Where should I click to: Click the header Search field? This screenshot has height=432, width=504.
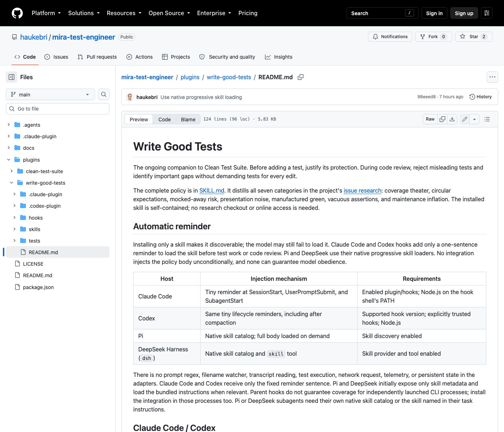coord(382,13)
